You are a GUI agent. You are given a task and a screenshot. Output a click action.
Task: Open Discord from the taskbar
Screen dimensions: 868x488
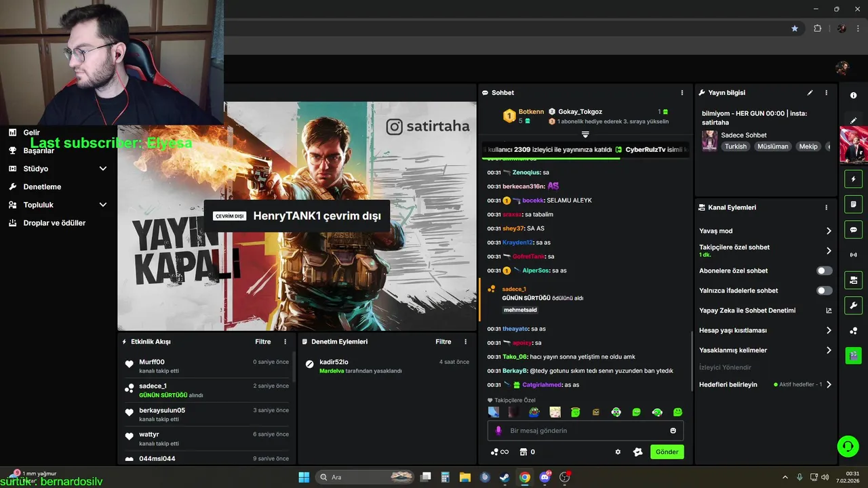[x=545, y=477]
